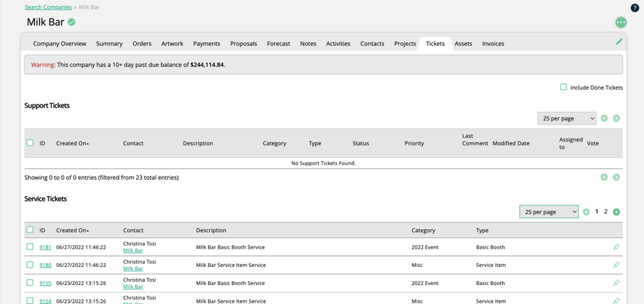
Task: Go to next Service Tickets page arrow
Action: coord(616,212)
